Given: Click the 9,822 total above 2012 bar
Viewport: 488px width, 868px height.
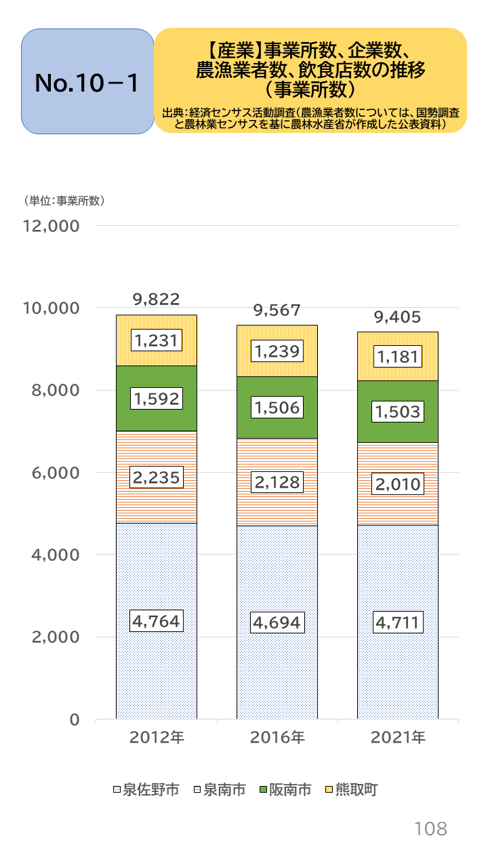Looking at the screenshot, I should point(156,299).
